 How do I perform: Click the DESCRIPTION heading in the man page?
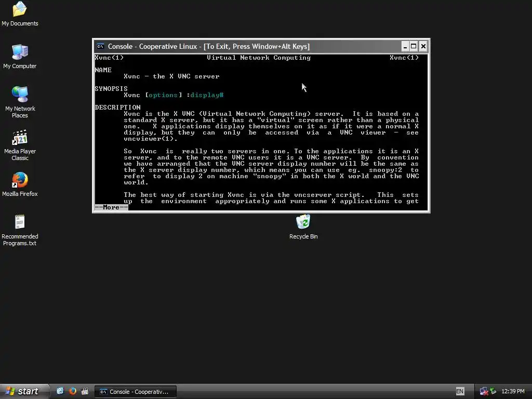coord(117,107)
